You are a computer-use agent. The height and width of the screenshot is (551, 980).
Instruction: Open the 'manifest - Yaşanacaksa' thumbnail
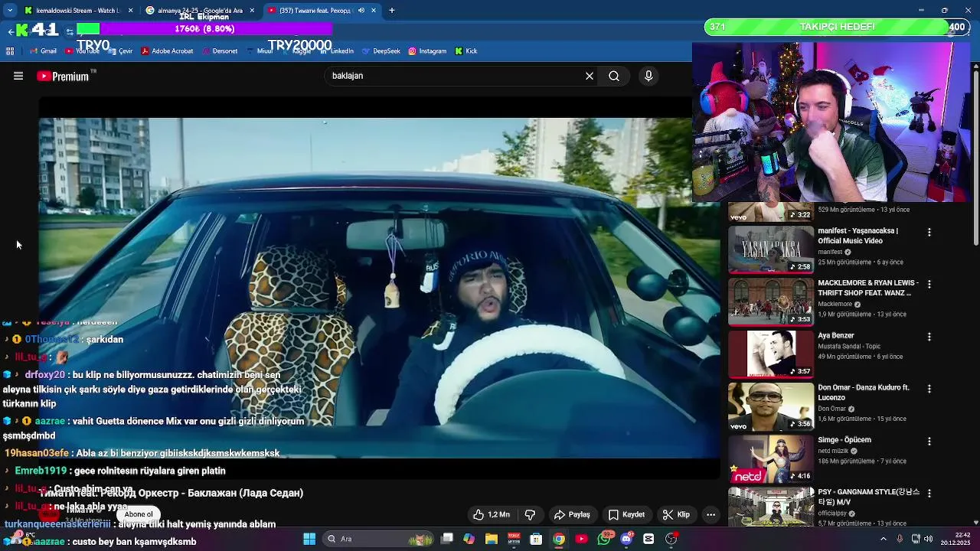771,249
